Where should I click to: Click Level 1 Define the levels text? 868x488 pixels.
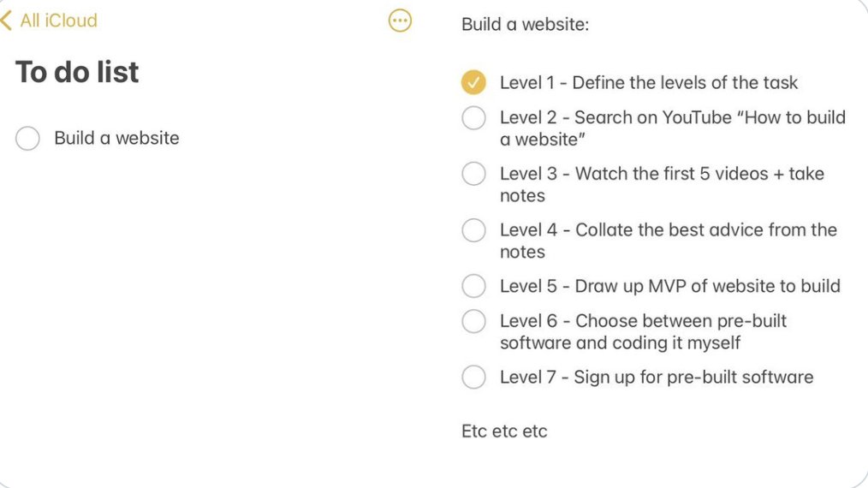pyautogui.click(x=648, y=83)
